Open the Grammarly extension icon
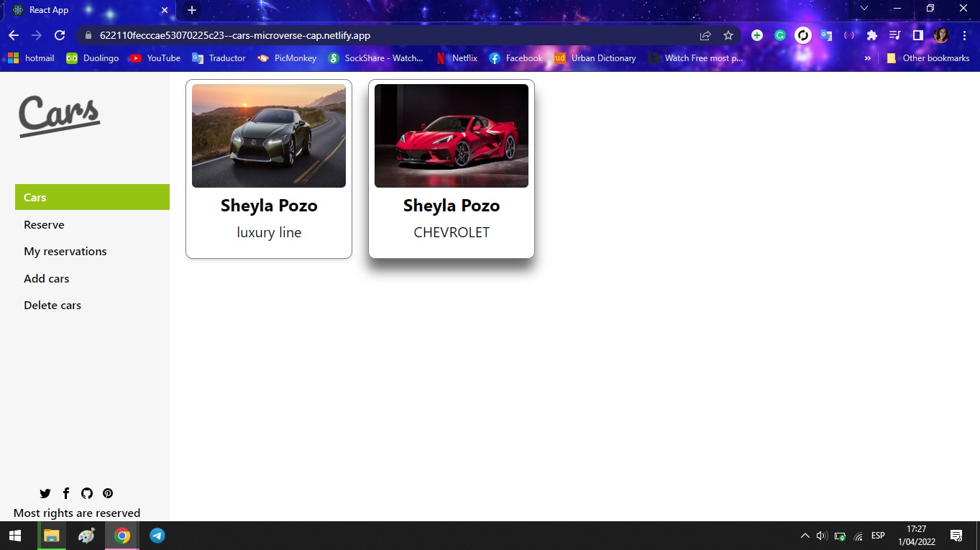 tap(780, 35)
